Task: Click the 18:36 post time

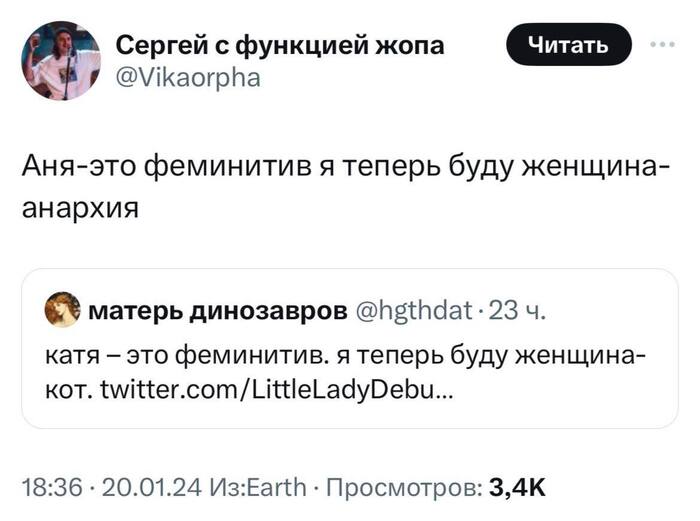Action: (48, 487)
